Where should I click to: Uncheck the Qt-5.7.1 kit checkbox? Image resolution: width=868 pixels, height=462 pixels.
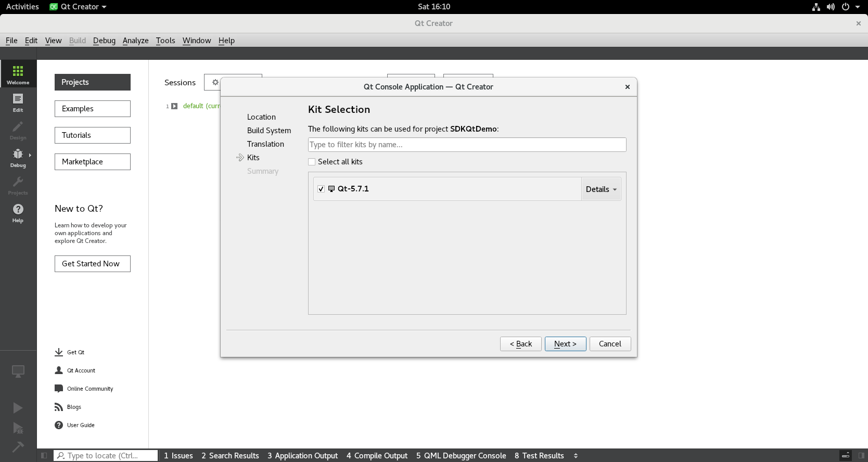[x=321, y=189]
